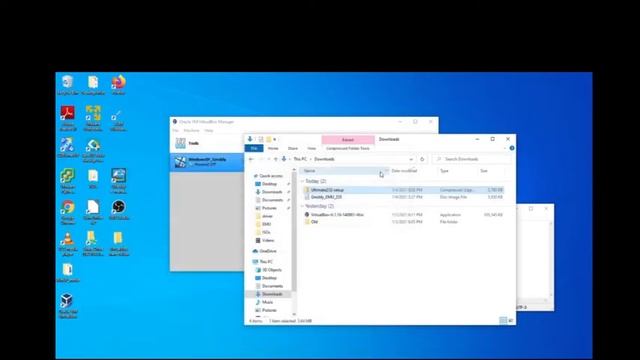
Task: Select the VLC media player desktop icon
Action: click(x=68, y=244)
